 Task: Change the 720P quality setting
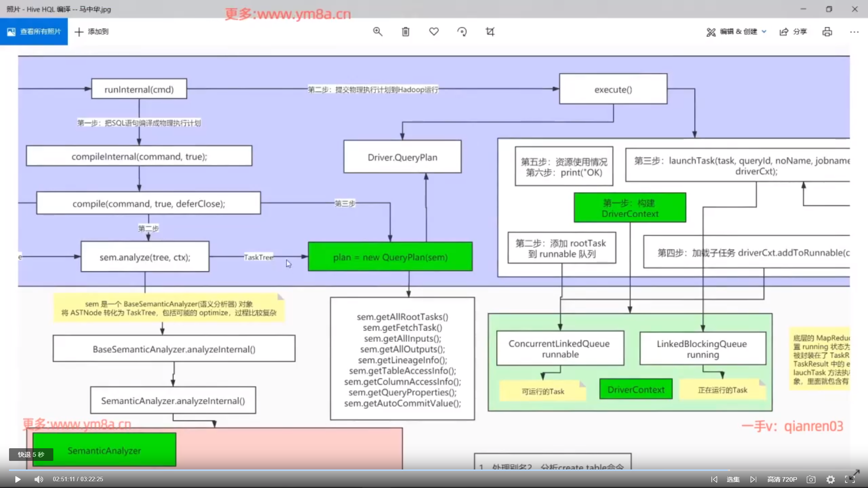[x=782, y=479]
